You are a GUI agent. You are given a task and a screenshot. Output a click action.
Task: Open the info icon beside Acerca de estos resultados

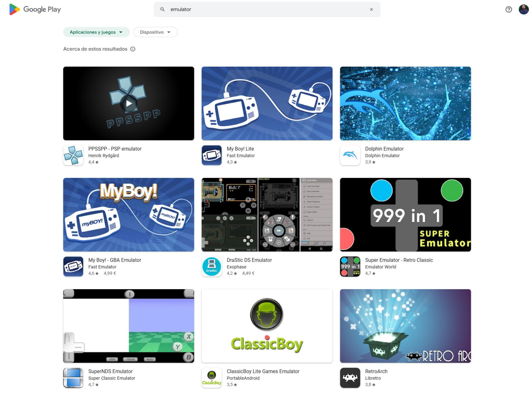tap(133, 49)
